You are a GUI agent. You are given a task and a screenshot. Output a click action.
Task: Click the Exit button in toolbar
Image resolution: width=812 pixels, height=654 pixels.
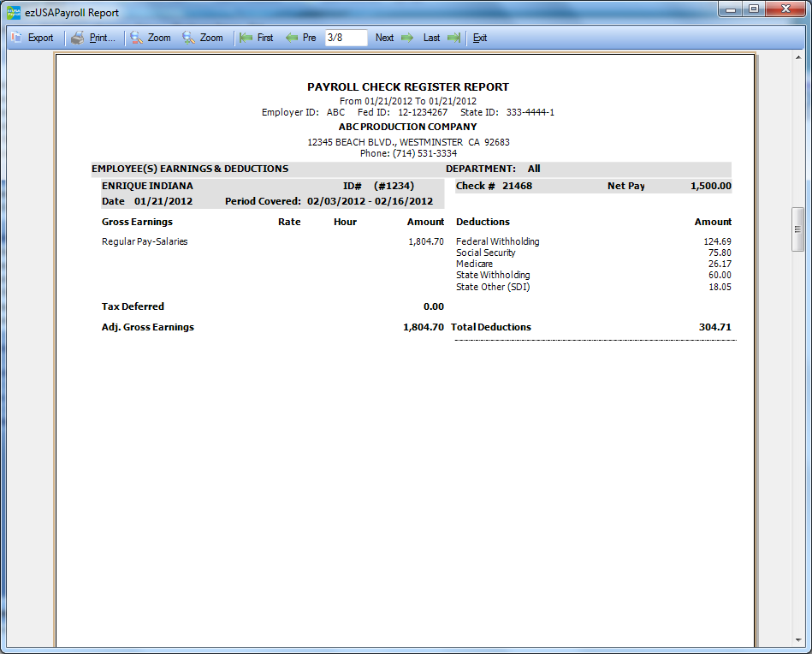point(480,38)
